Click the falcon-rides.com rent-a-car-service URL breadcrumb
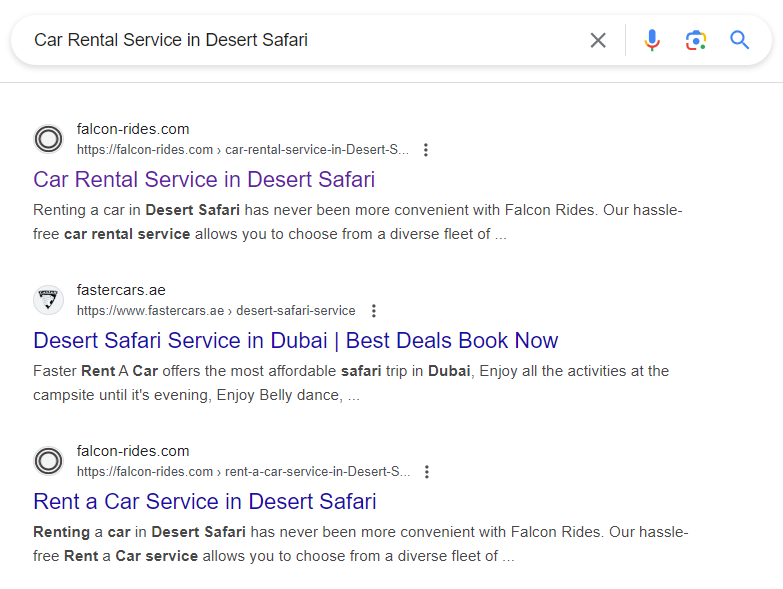Image resolution: width=783 pixels, height=589 pixels. coord(242,472)
